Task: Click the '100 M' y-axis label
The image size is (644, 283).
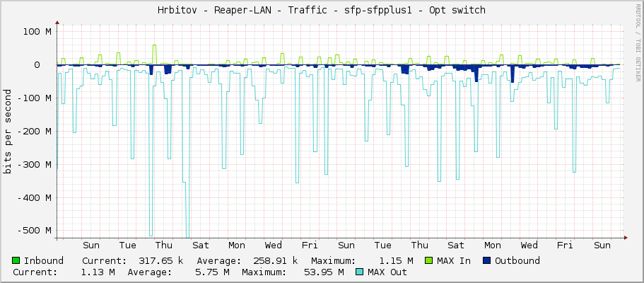Action: 37,32
